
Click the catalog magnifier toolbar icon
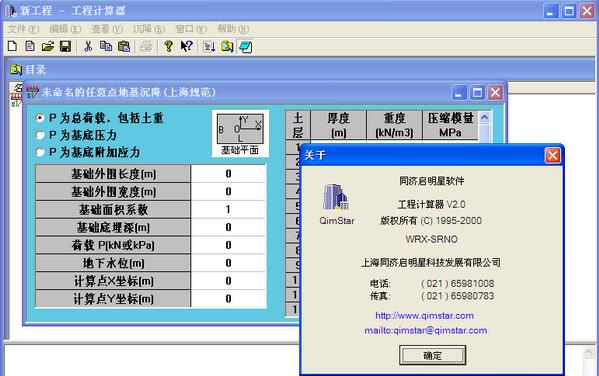coord(227,47)
